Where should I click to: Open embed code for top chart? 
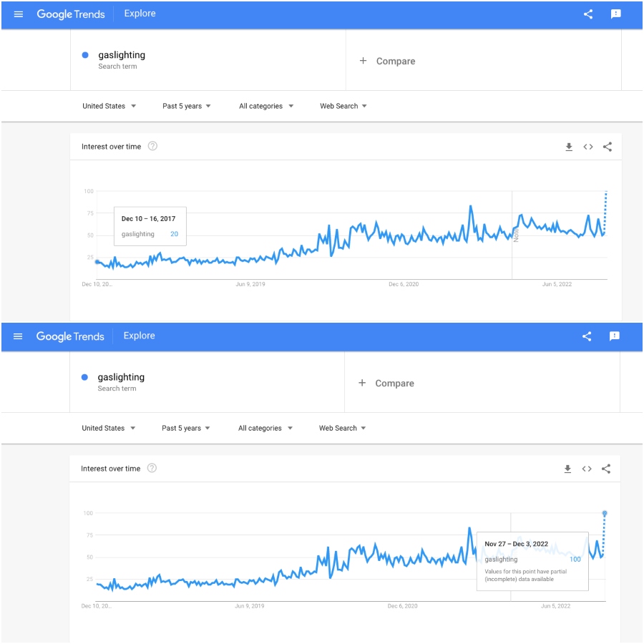pyautogui.click(x=587, y=147)
